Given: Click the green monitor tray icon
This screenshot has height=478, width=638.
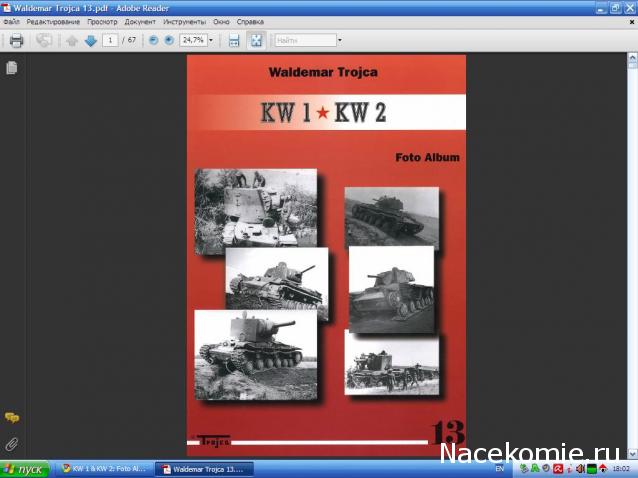Looking at the screenshot, I should 592,469.
